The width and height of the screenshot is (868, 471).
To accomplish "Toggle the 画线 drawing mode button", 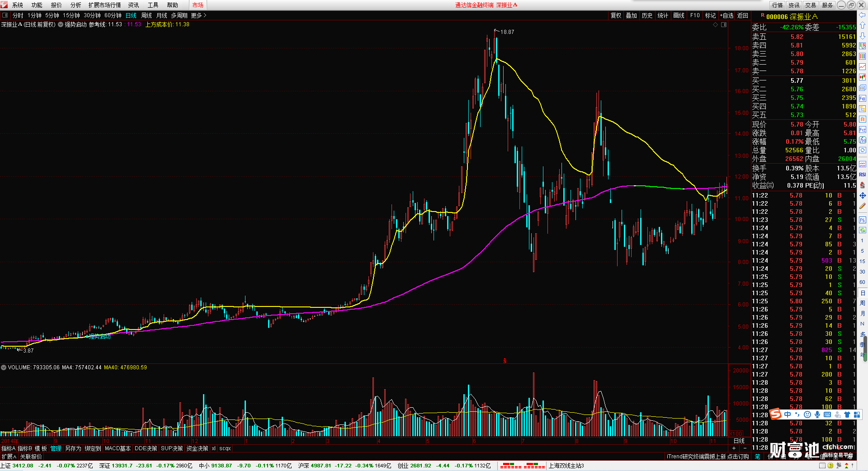I will pyautogui.click(x=679, y=15).
